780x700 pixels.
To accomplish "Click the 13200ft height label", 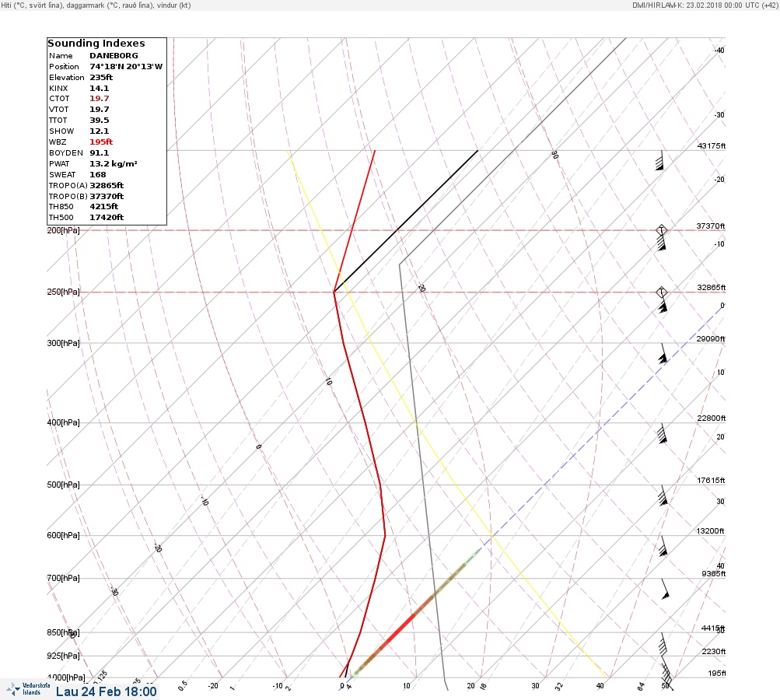I will pos(710,531).
